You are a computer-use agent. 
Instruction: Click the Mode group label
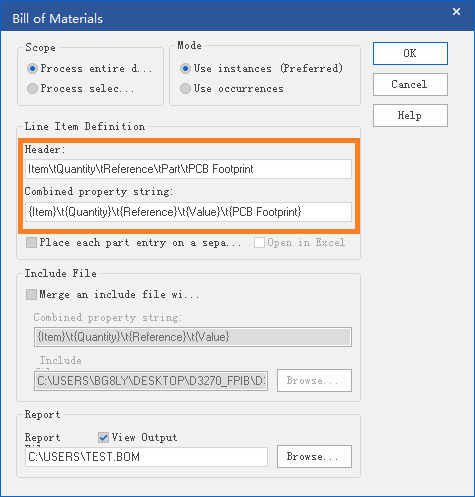click(x=189, y=45)
